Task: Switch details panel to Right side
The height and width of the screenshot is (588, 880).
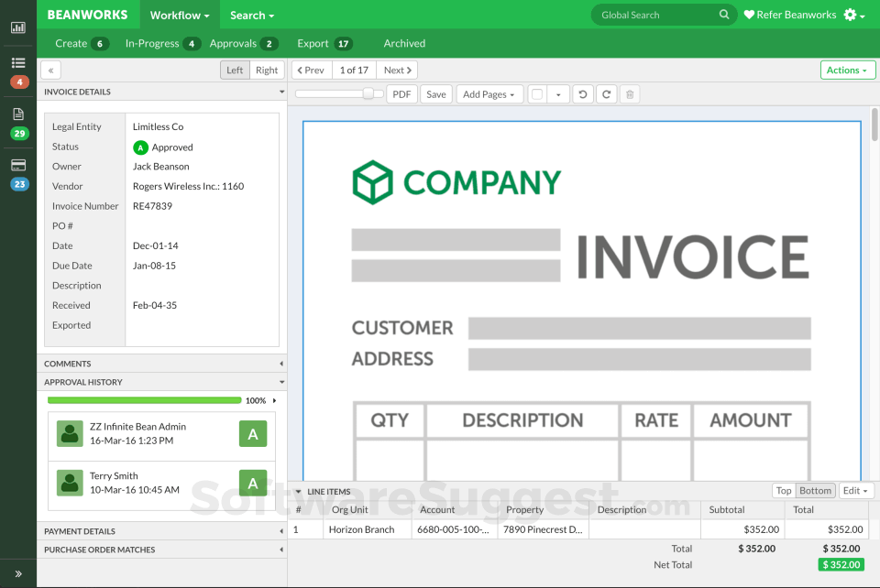Action: tap(267, 71)
